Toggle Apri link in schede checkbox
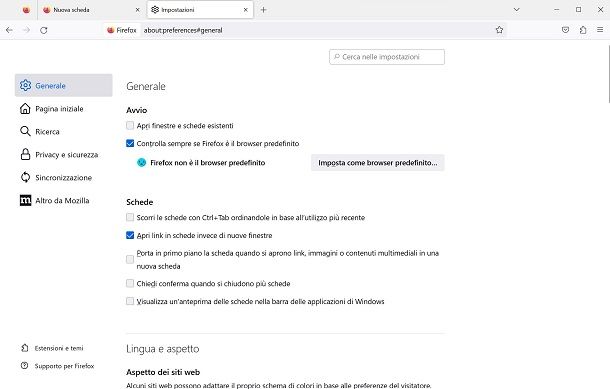 coord(130,235)
